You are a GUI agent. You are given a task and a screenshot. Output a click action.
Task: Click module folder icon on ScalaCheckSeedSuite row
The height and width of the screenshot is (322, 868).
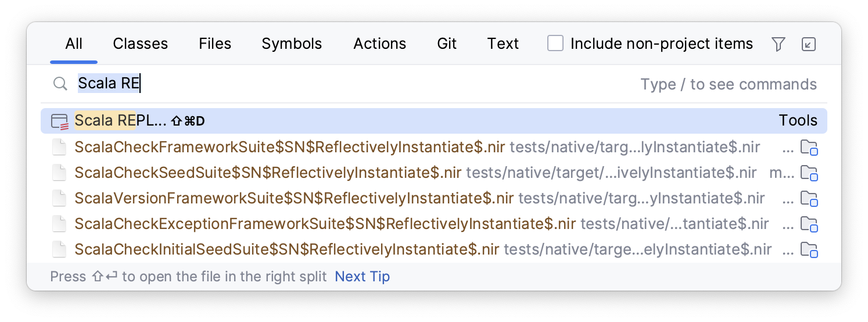pyautogui.click(x=809, y=173)
